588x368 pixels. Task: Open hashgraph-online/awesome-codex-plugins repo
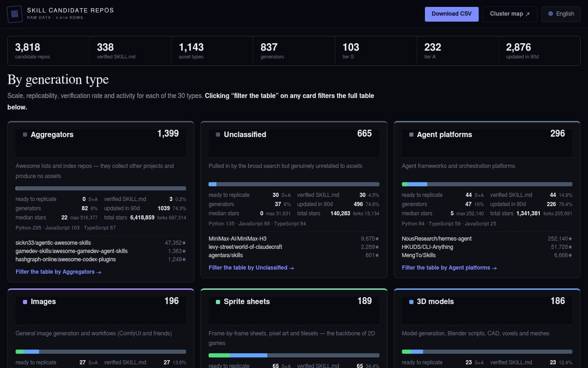click(66, 259)
